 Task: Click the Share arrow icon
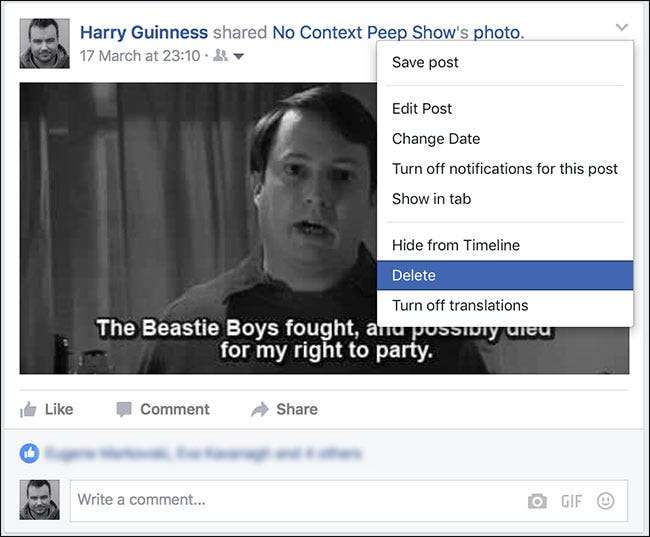(260, 409)
